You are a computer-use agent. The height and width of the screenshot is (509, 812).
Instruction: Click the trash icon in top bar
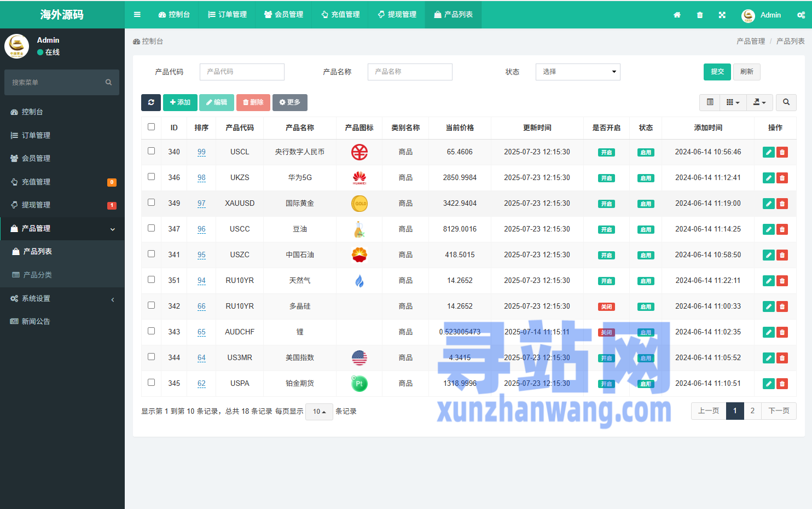tap(700, 15)
